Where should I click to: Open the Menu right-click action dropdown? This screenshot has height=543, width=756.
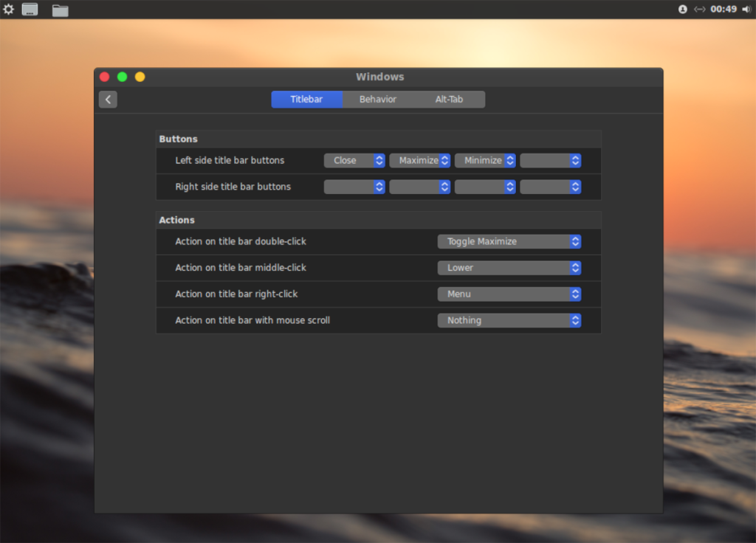[x=509, y=294]
